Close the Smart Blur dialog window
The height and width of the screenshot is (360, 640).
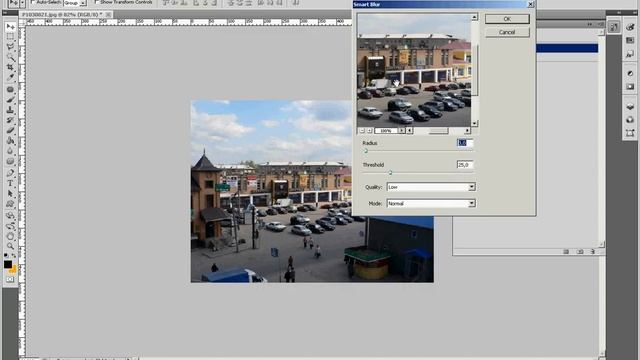point(531,4)
